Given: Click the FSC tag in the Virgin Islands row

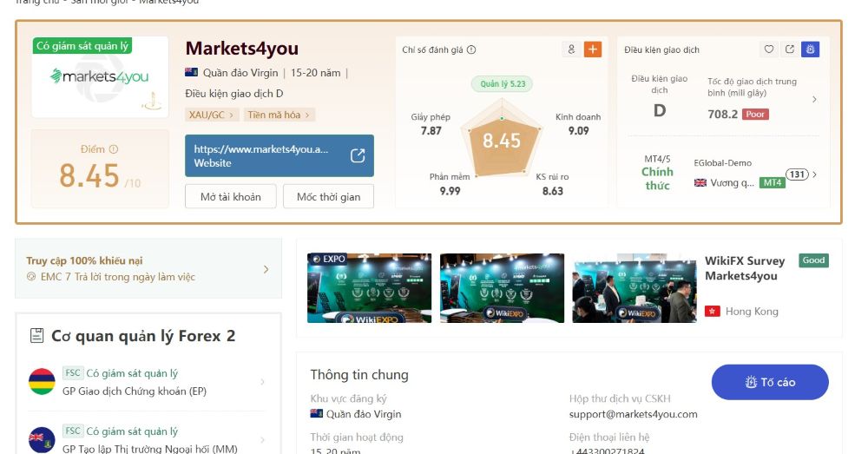Looking at the screenshot, I should 73,431.
